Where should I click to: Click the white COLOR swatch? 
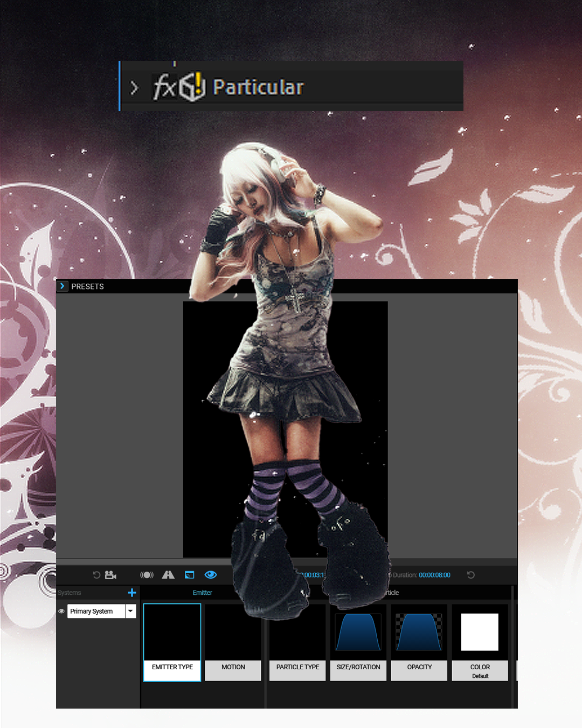coord(480,632)
